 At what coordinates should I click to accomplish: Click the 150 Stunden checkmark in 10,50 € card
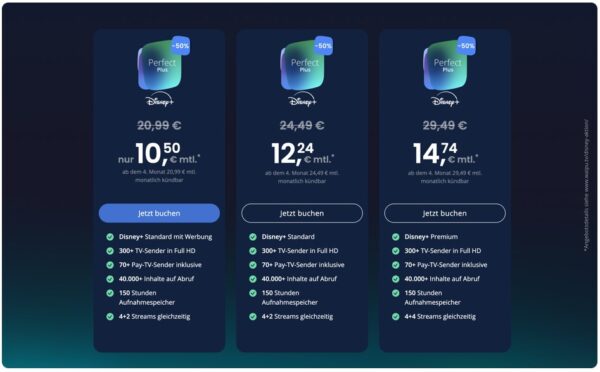pos(110,293)
